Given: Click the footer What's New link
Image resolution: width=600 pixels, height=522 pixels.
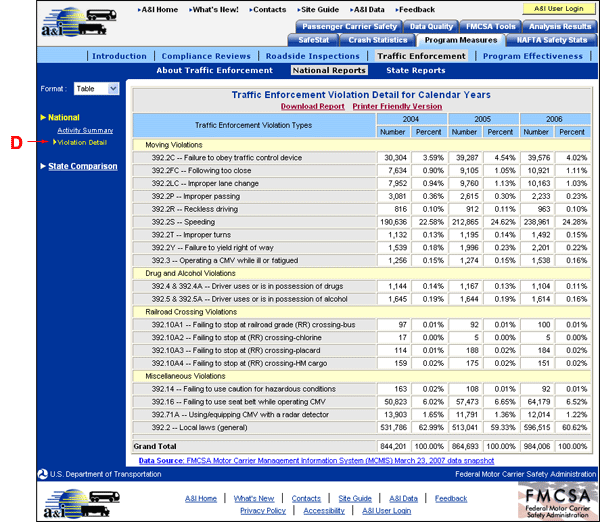Looking at the screenshot, I should (254, 499).
